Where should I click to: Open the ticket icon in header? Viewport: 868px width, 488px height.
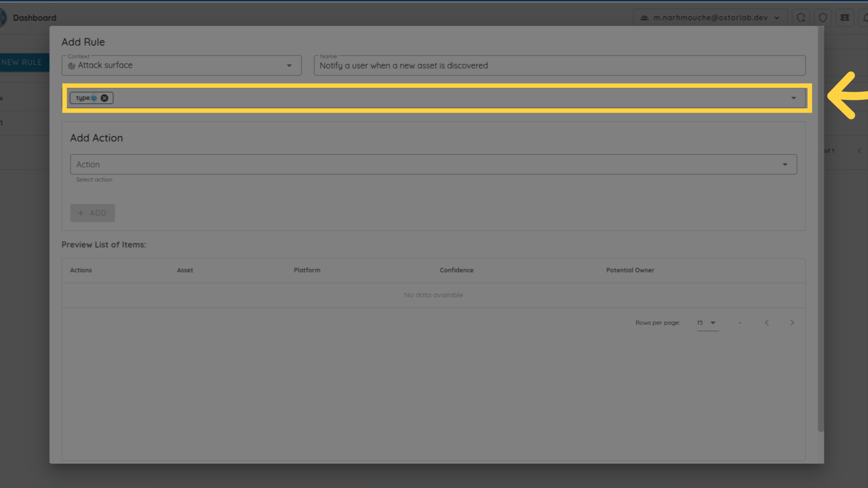[844, 18]
